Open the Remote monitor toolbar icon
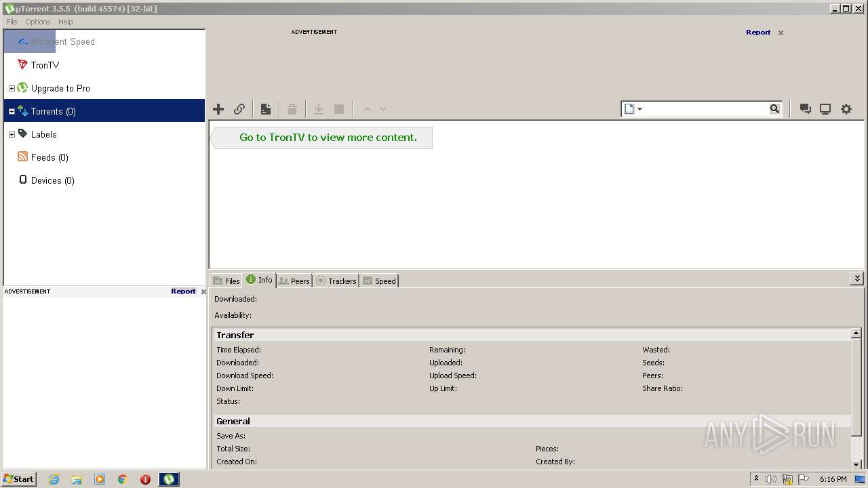Screen dimensions: 868x488 pos(825,109)
